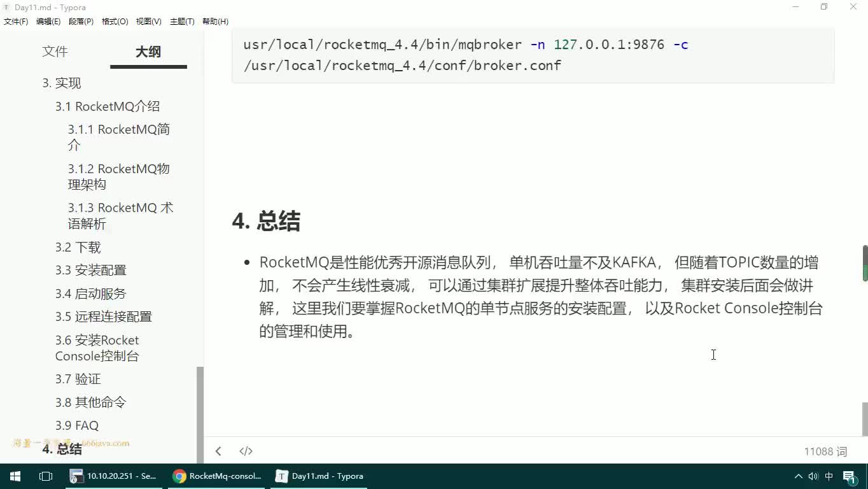
Task: Go to 3.3 安装配置 in outline
Action: point(91,271)
